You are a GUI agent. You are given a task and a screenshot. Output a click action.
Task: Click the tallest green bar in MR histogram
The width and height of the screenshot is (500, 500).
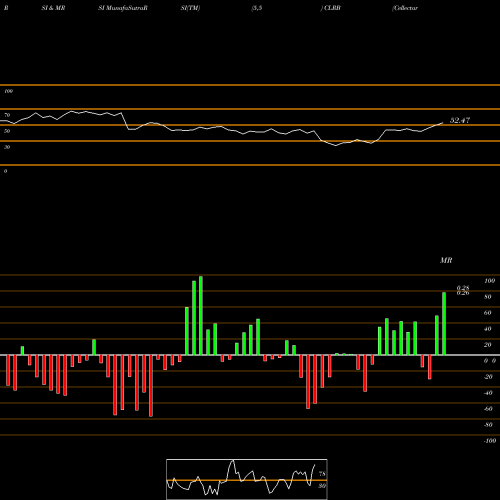pyautogui.click(x=201, y=315)
